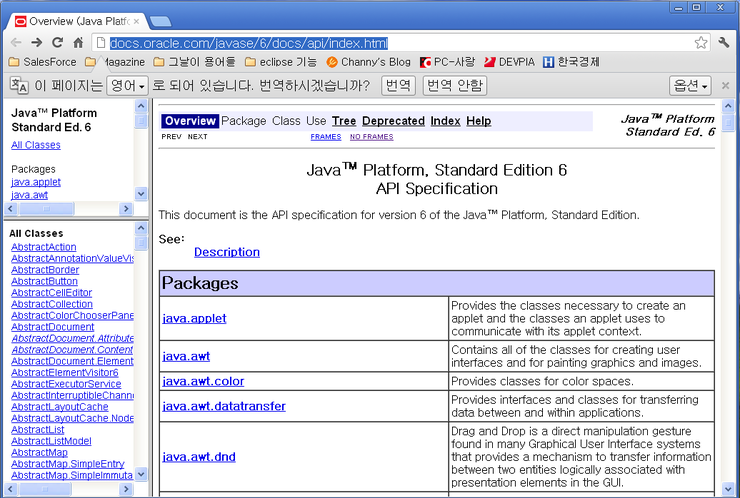Image resolution: width=740 pixels, height=498 pixels.
Task: Open the home page icon
Action: [x=78, y=42]
